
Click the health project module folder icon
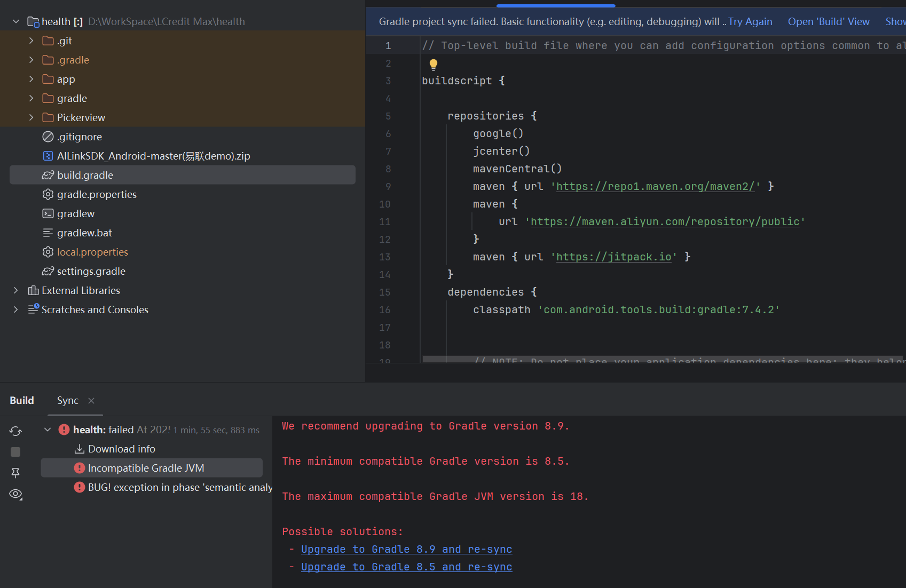(33, 22)
